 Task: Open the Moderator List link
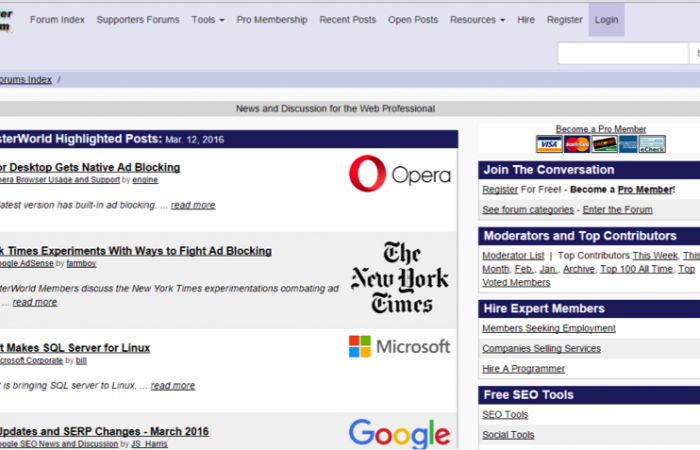click(513, 256)
